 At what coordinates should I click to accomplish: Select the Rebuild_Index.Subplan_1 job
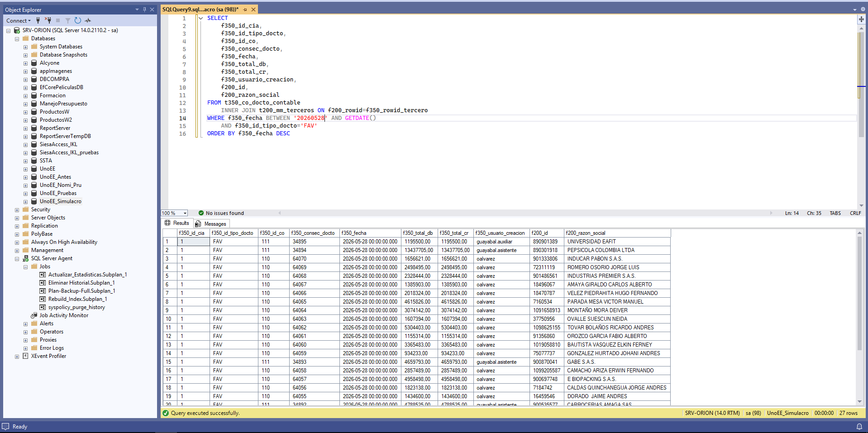point(78,299)
